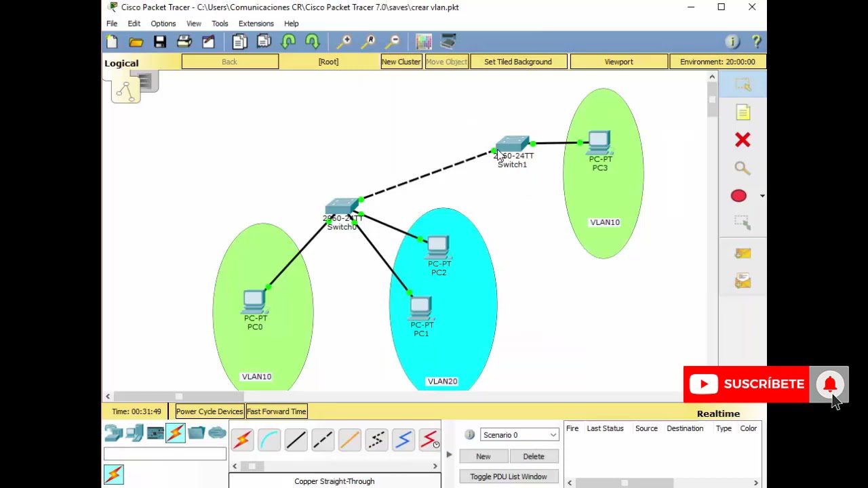
Task: Click Toggle PDU List Window button
Action: pos(509,476)
